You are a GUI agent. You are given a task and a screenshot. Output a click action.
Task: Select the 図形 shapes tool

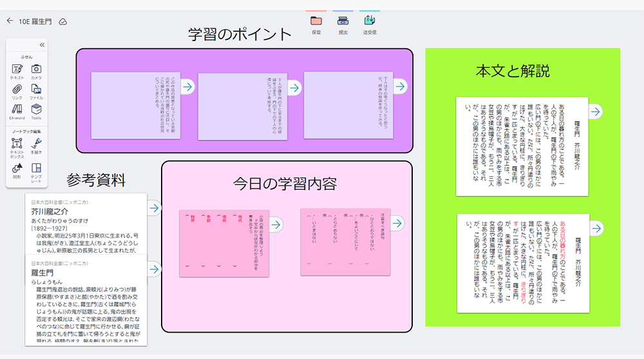point(17,171)
